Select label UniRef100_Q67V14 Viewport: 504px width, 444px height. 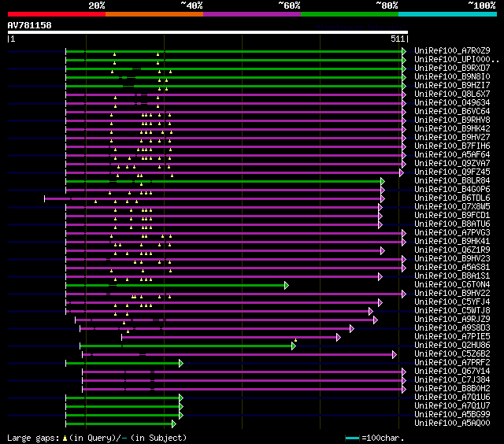click(452, 371)
